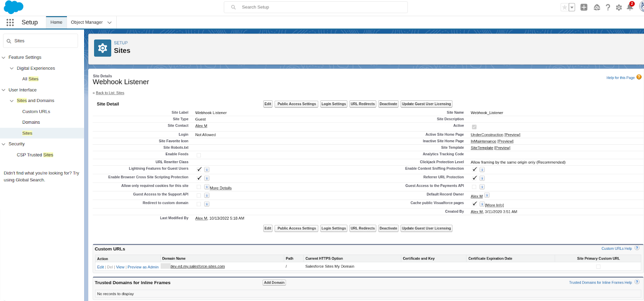This screenshot has height=301, width=644.
Task: Click the Add Domain button
Action: (274, 282)
